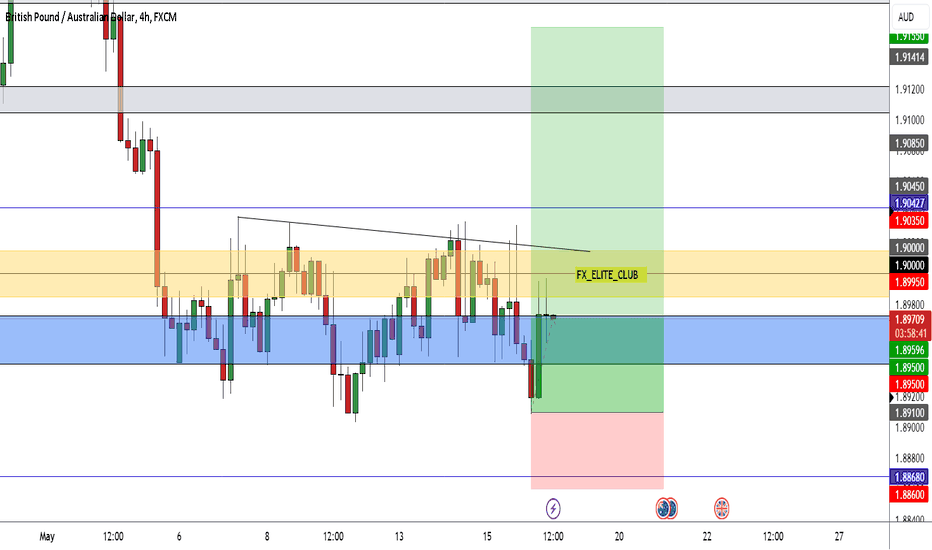
Task: Click the red 1.89950 price label
Action: pyautogui.click(x=909, y=282)
